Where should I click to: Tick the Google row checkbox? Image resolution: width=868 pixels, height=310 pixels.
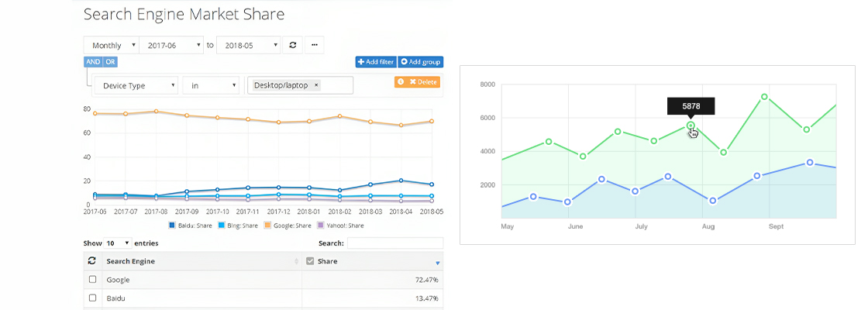[93, 280]
